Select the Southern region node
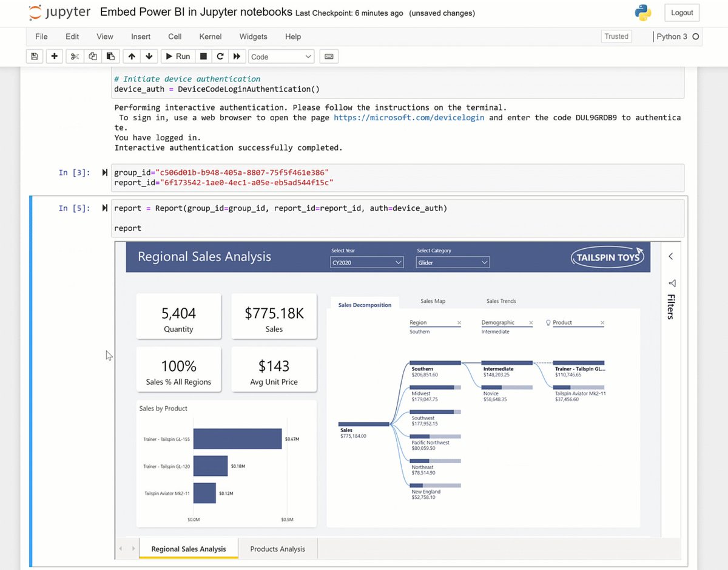This screenshot has width=728, height=570. pos(436,369)
